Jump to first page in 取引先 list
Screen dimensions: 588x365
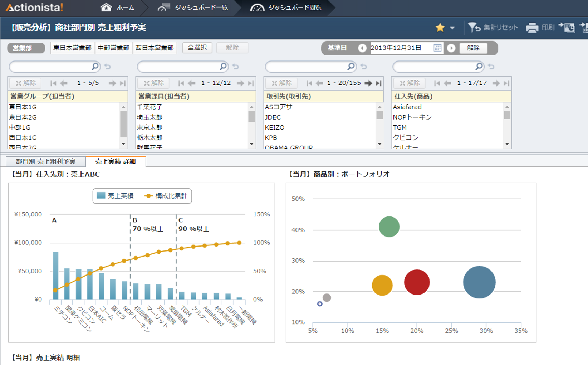(309, 83)
